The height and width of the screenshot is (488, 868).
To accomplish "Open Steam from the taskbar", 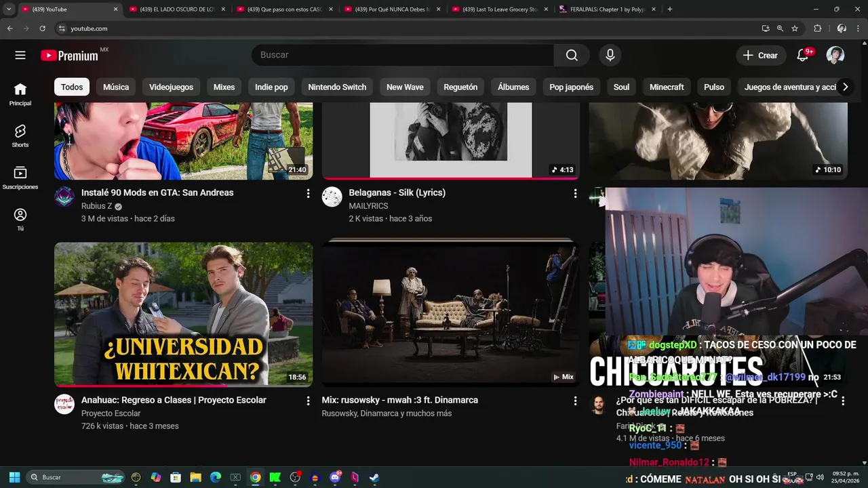I will pyautogui.click(x=374, y=477).
